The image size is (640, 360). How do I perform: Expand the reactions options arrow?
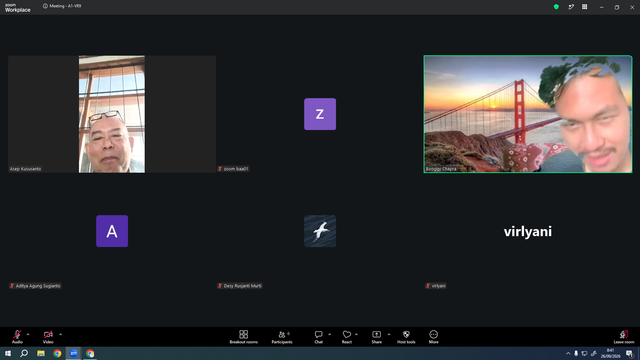pyautogui.click(x=356, y=334)
